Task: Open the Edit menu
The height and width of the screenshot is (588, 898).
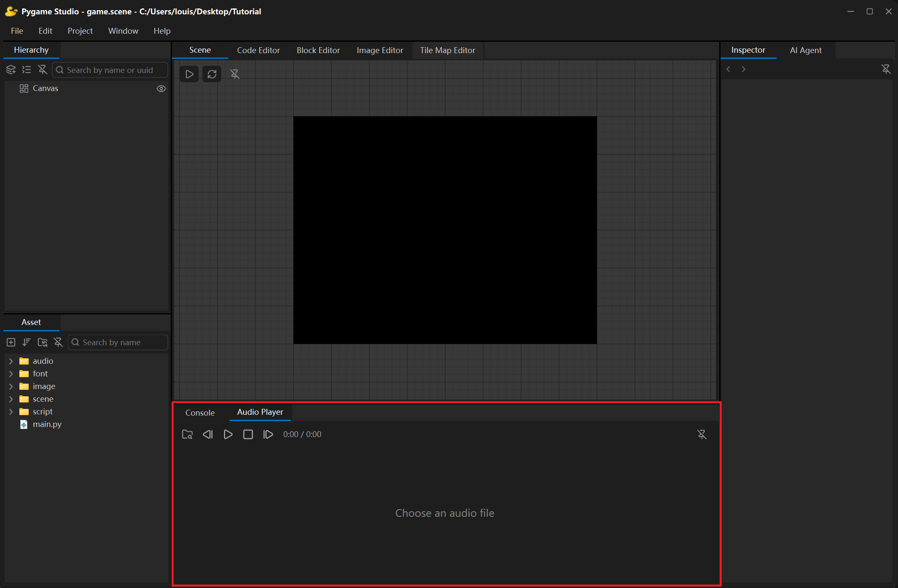Action: tap(45, 31)
